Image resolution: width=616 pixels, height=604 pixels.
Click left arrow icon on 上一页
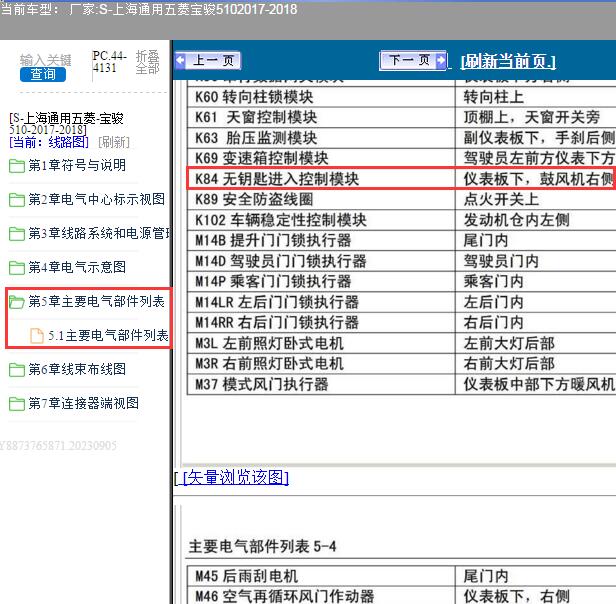[180, 61]
